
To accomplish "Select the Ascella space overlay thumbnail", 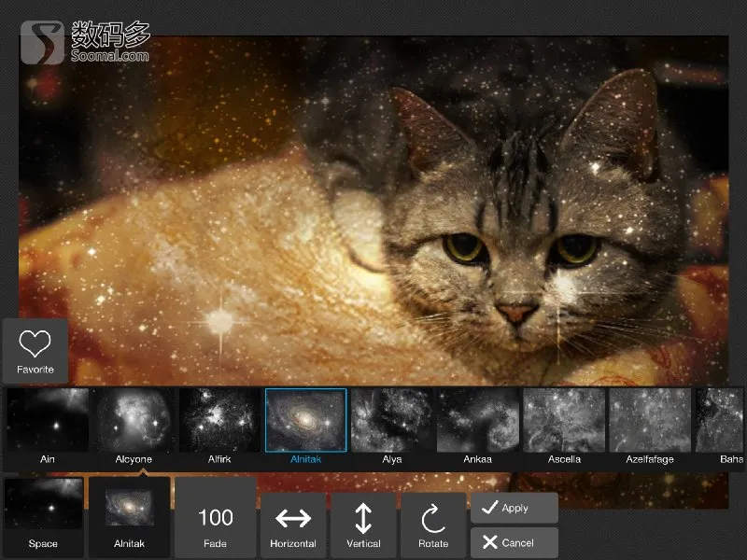I will [564, 420].
